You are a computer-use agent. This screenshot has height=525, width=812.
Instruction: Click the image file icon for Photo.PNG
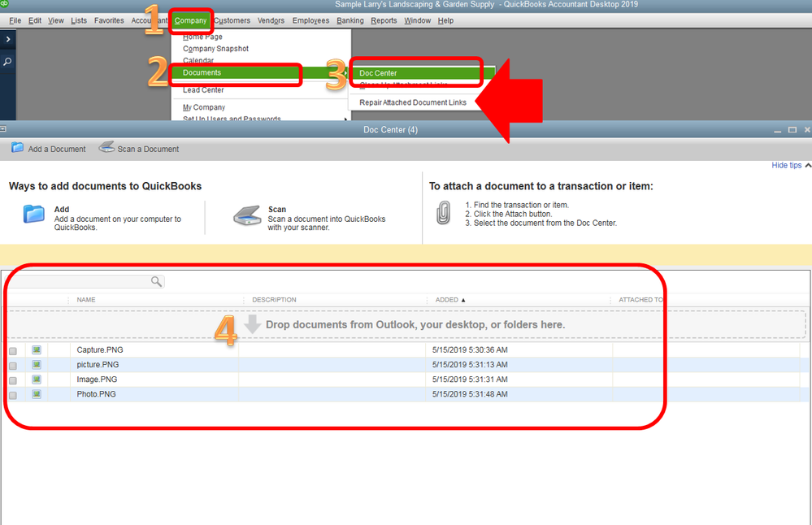click(37, 394)
